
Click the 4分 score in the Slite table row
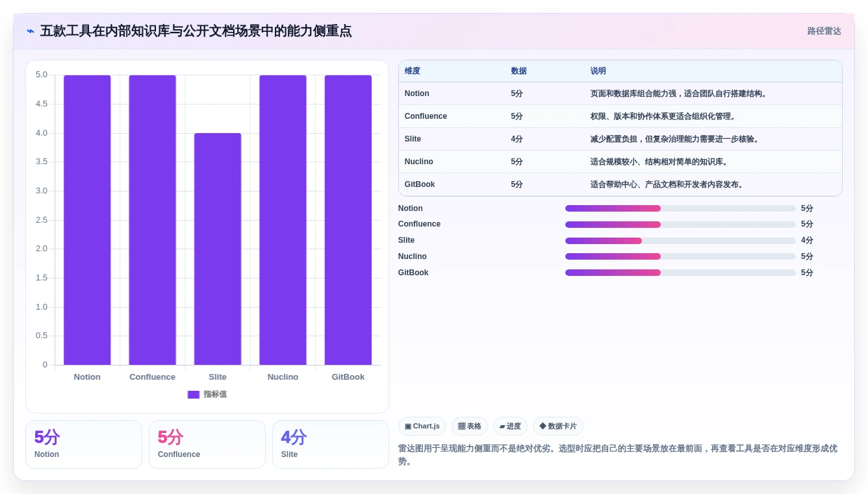click(x=517, y=139)
